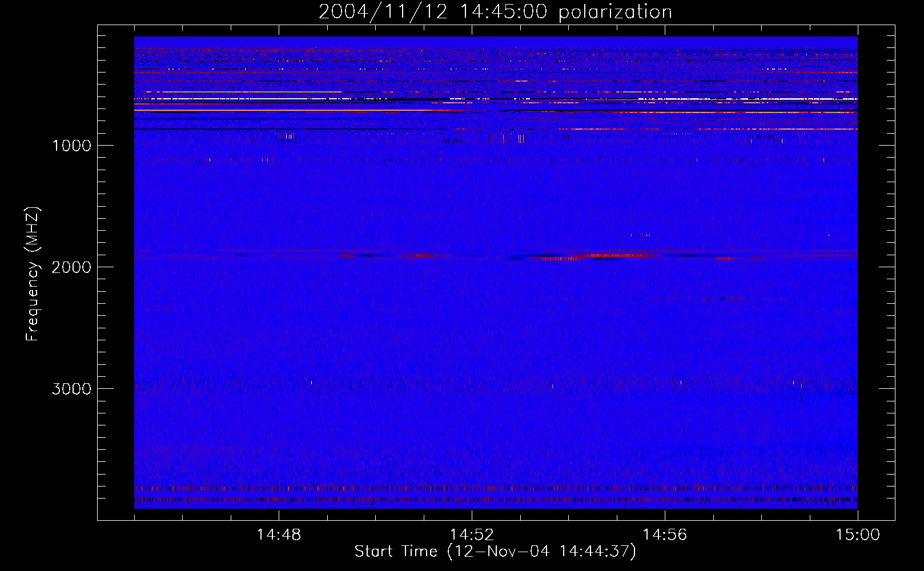The height and width of the screenshot is (571, 924).
Task: Click the 2000 frequency tick label
Action: tap(71, 267)
